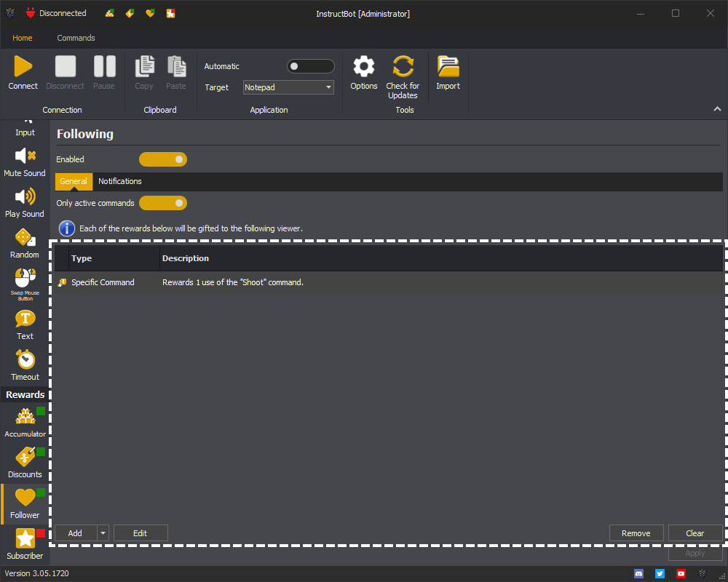The image size is (728, 582).
Task: Select Random dice command in sidebar
Action: click(x=25, y=244)
